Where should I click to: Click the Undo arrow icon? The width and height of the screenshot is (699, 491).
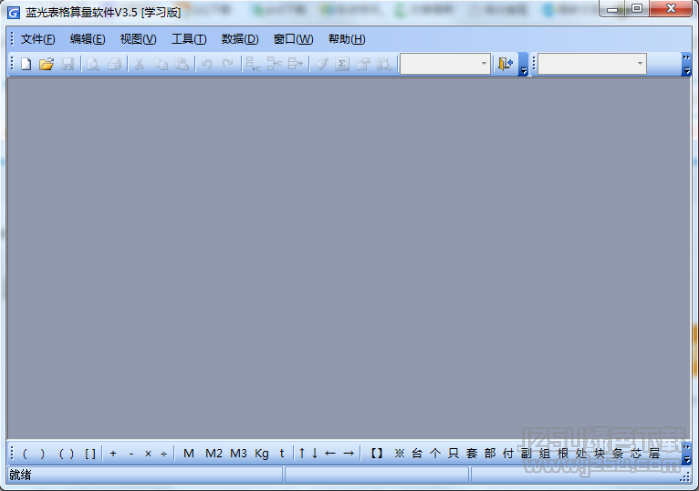point(206,64)
